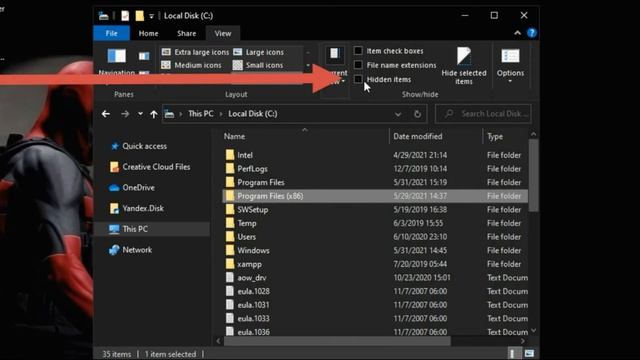The height and width of the screenshot is (360, 640).
Task: Tick the Hidden items checkbox
Action: tap(358, 79)
